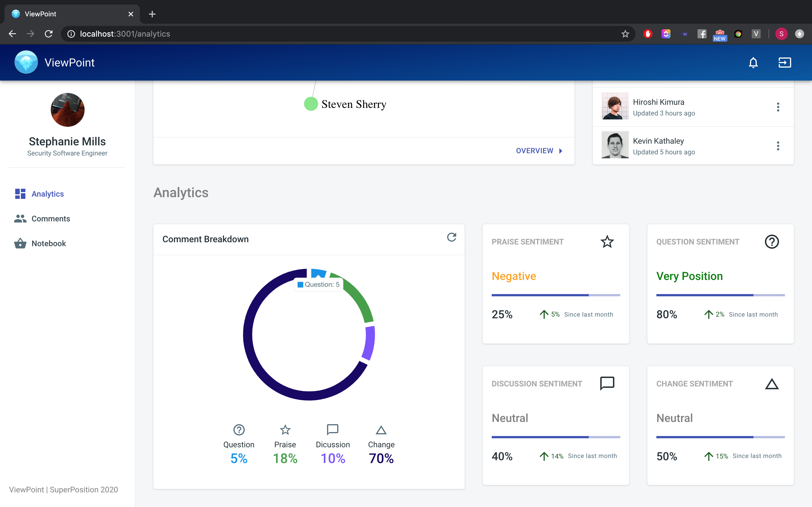Screen dimensions: 812x507
Task: Bookmark this page with star icon
Action: pos(625,34)
